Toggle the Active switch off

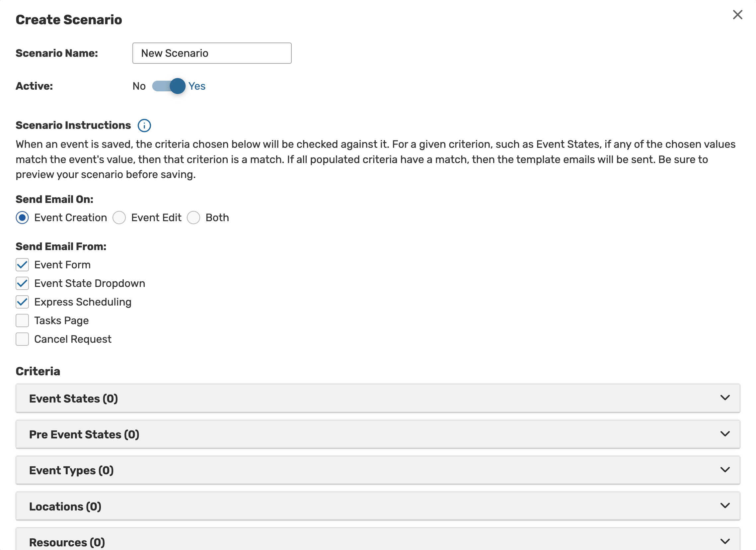pos(169,86)
